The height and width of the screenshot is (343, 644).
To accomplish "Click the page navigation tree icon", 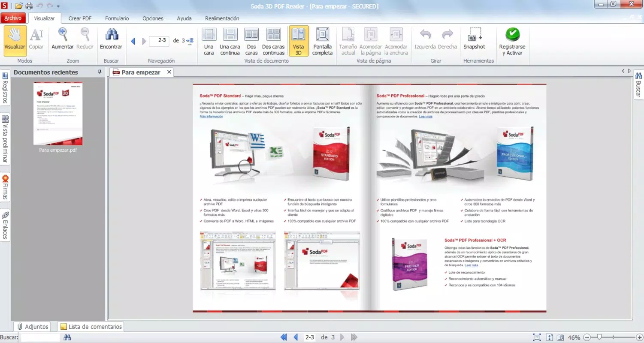I will (190, 41).
